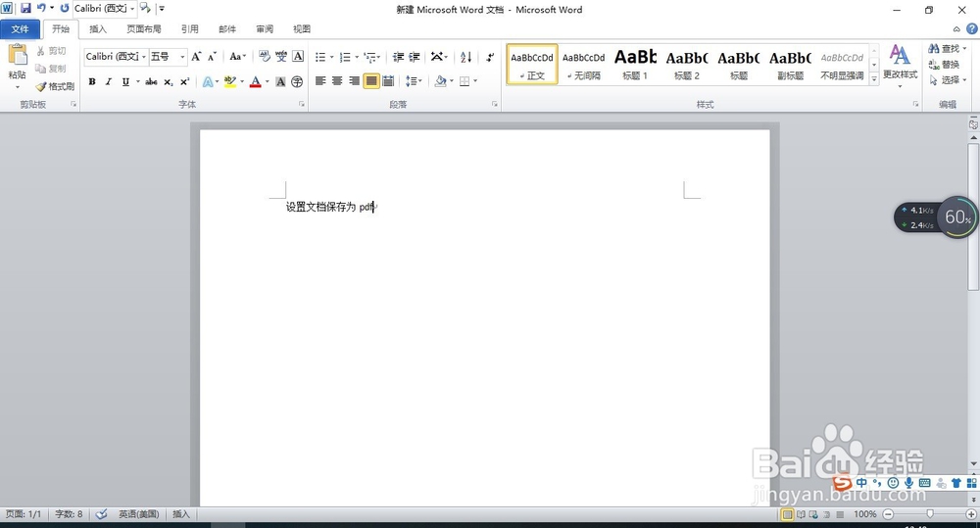Open the Change Case (Aa) dropdown
Image resolution: width=980 pixels, height=528 pixels.
[237, 57]
